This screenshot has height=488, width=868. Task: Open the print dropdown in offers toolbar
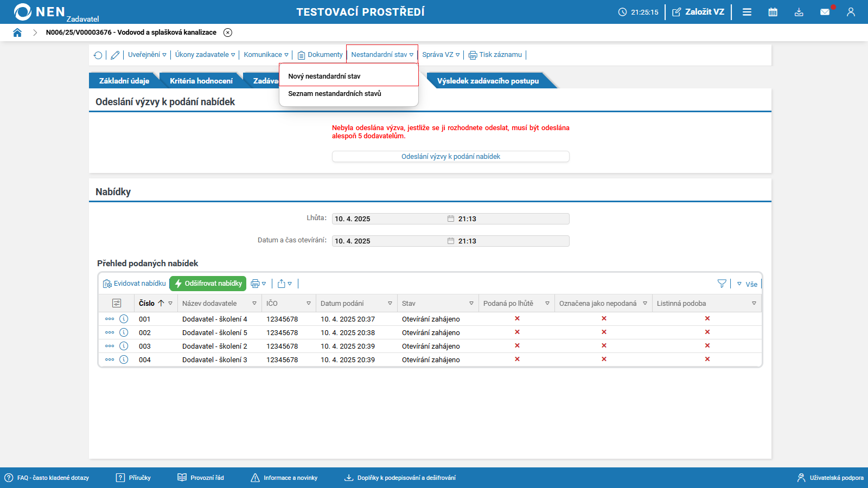[x=258, y=284]
